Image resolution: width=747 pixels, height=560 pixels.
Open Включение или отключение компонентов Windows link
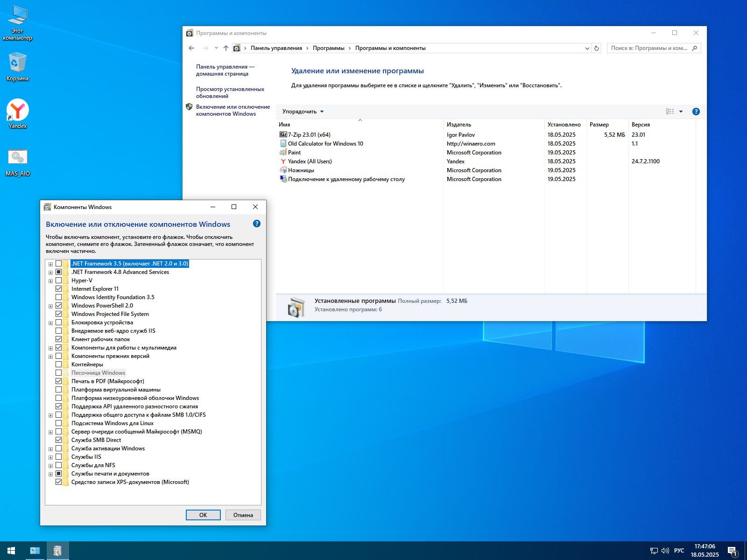pyautogui.click(x=233, y=110)
